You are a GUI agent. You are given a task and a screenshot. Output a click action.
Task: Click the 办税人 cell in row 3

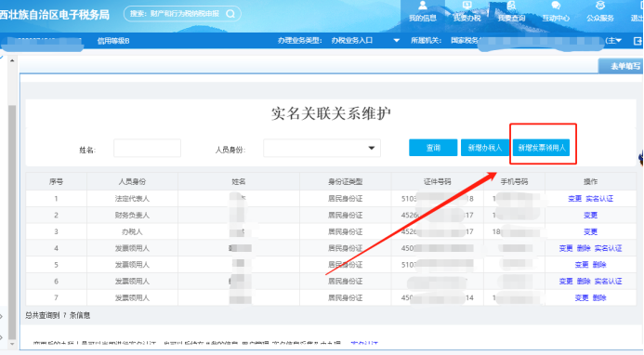click(x=132, y=231)
